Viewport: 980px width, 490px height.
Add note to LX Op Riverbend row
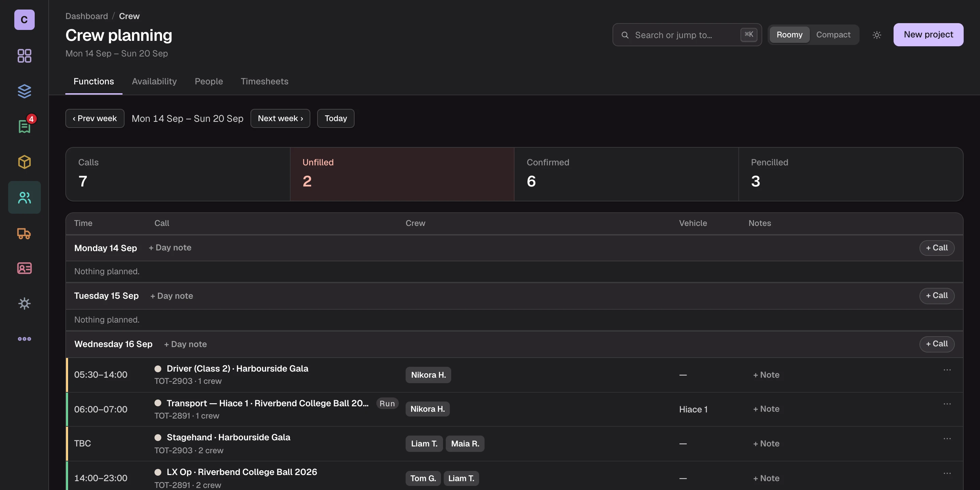(766, 478)
